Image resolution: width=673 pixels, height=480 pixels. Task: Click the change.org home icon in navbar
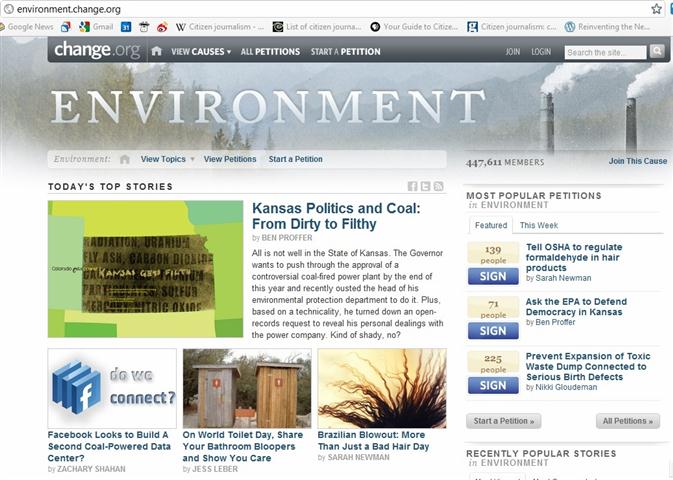coord(157,51)
